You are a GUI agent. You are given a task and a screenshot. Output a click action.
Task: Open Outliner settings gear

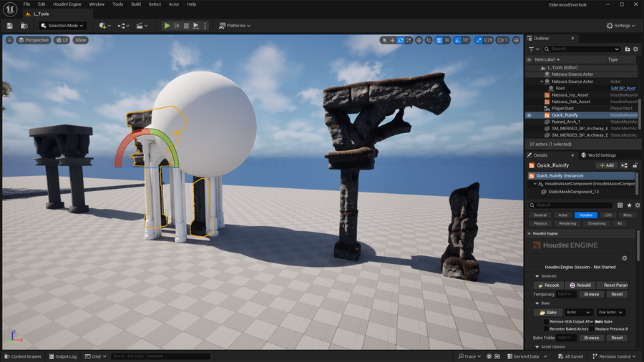(636, 49)
